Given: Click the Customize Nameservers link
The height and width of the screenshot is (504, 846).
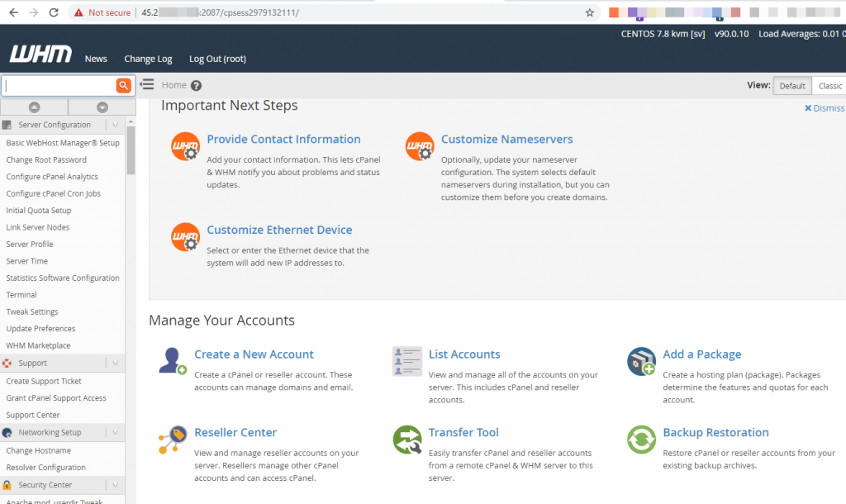Looking at the screenshot, I should pyautogui.click(x=506, y=140).
